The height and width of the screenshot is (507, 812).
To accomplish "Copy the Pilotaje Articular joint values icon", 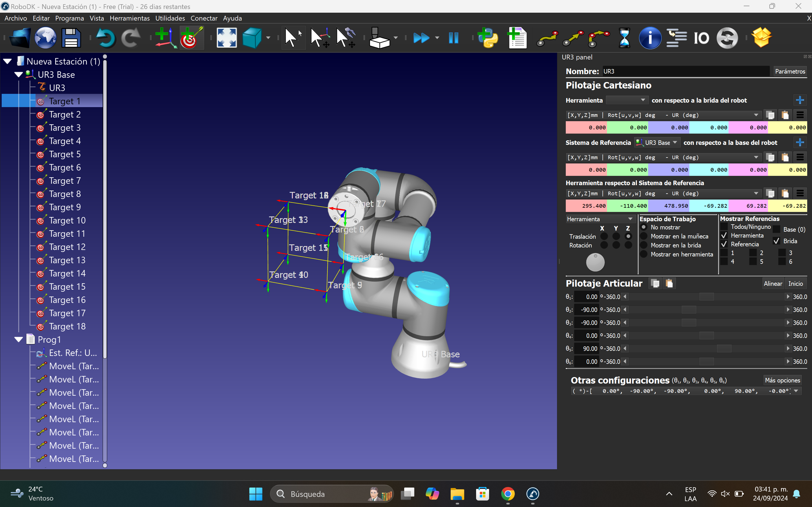I will [655, 283].
